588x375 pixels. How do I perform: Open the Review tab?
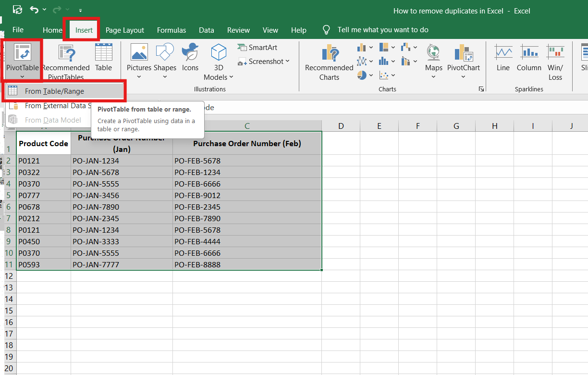click(x=238, y=30)
